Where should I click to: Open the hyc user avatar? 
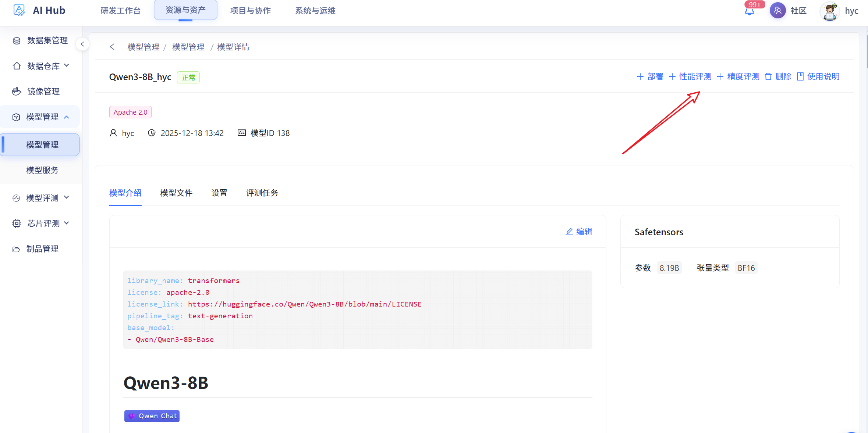pos(830,11)
